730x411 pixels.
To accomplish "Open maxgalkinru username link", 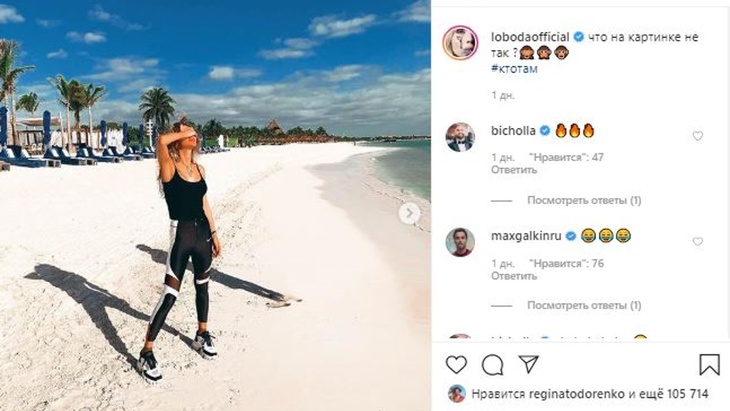I will [x=526, y=236].
